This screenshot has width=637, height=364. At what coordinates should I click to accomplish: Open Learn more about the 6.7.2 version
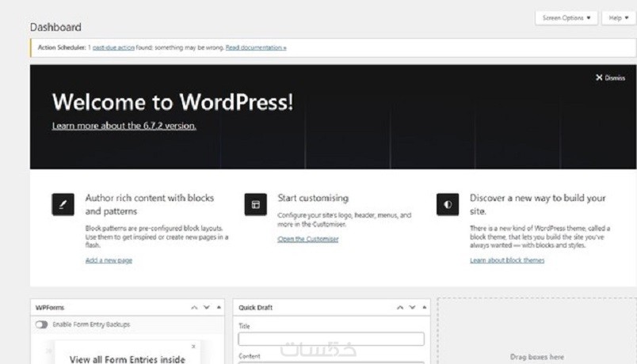coord(124,126)
